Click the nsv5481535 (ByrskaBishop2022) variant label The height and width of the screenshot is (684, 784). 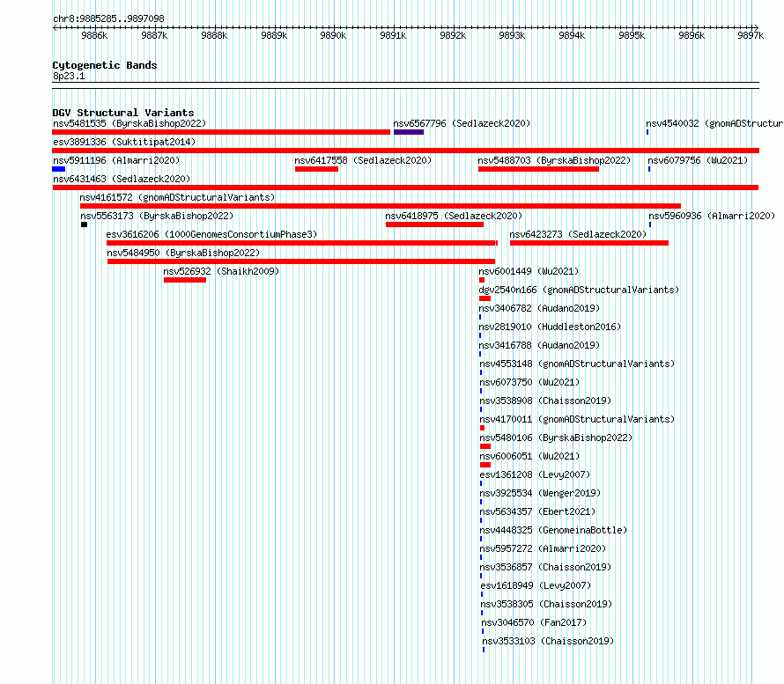click(129, 123)
